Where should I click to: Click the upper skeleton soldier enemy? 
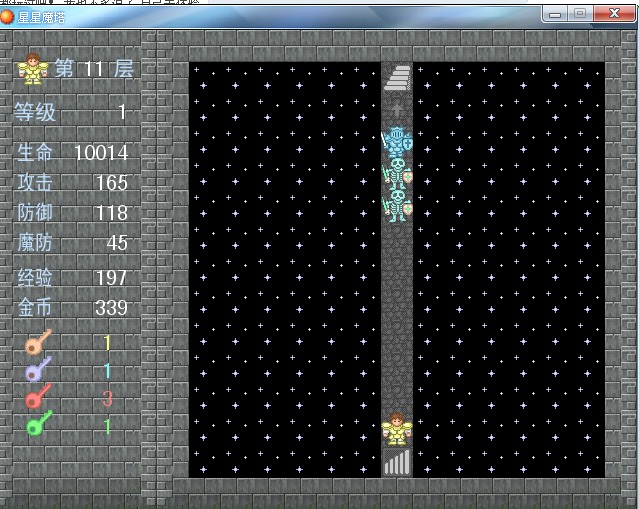tap(397, 174)
